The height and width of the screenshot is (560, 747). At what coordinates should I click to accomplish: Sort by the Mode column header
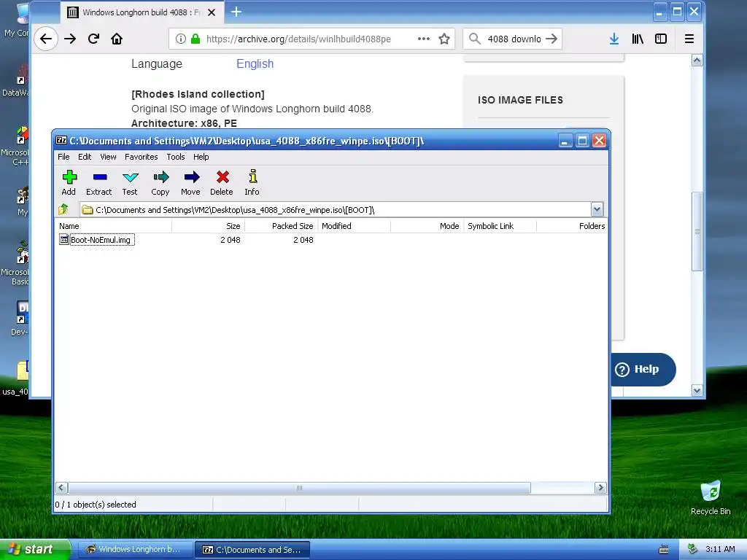click(427, 226)
